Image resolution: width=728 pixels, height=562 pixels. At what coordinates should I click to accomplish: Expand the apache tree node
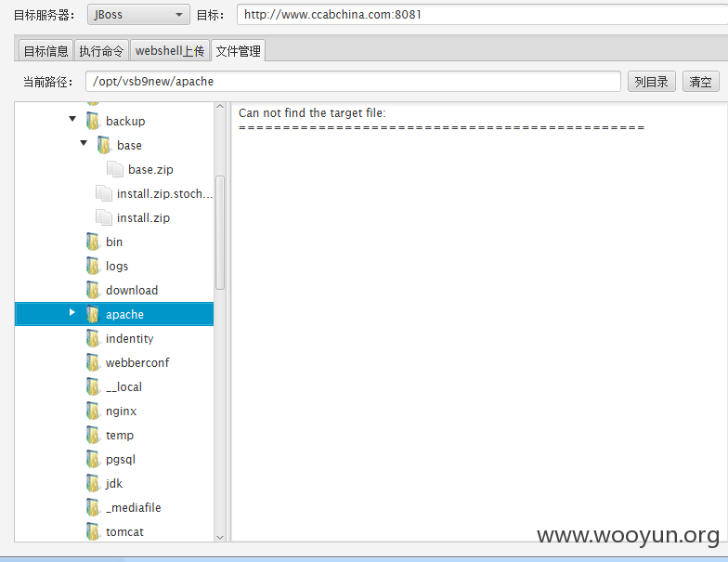(72, 312)
